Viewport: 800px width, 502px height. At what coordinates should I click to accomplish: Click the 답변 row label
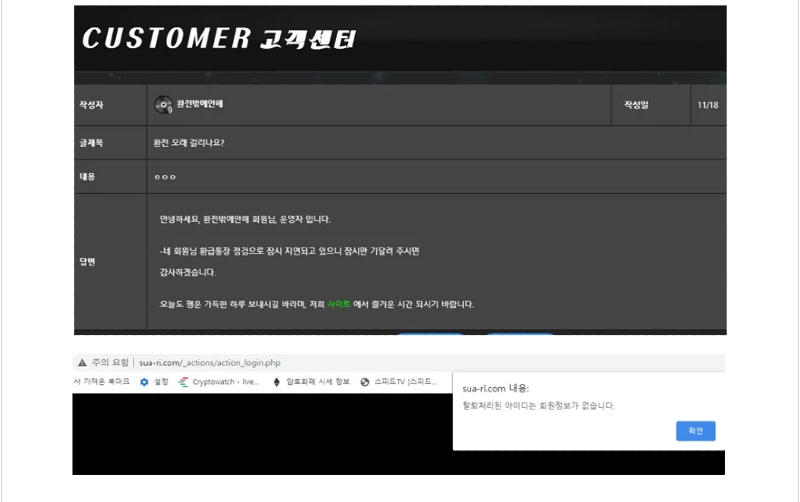point(86,261)
